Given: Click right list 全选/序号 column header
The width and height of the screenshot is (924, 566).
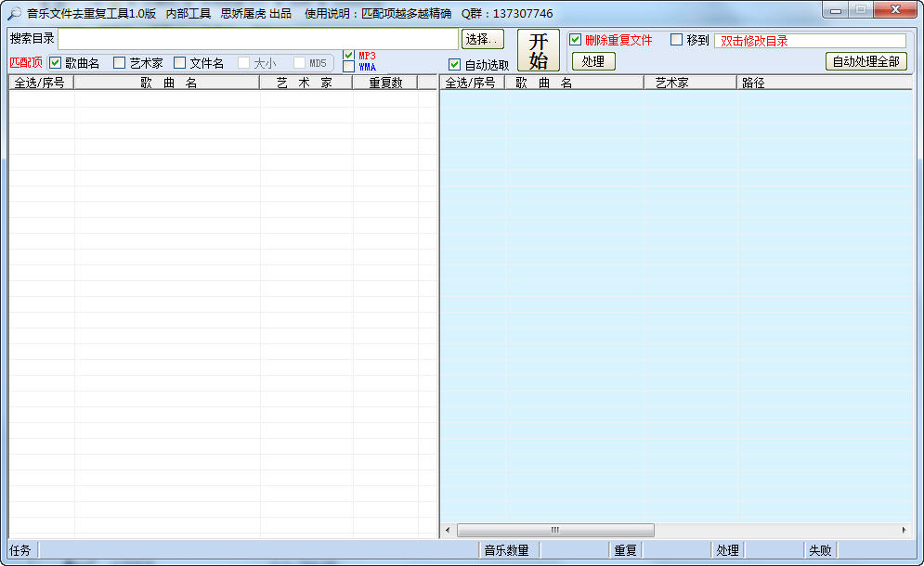Looking at the screenshot, I should pyautogui.click(x=472, y=83).
